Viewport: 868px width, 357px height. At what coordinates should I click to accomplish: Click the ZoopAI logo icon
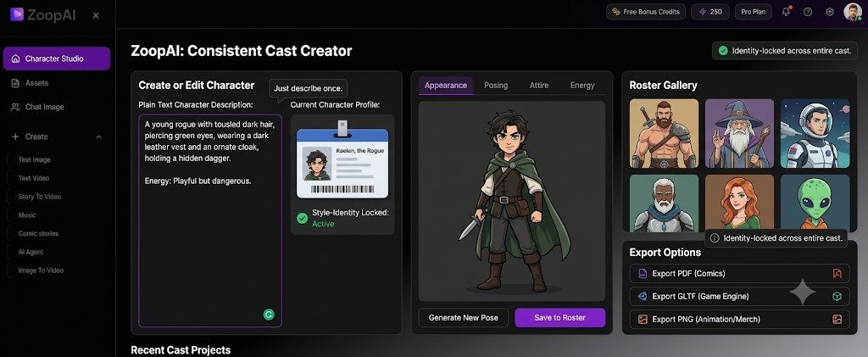[x=17, y=14]
